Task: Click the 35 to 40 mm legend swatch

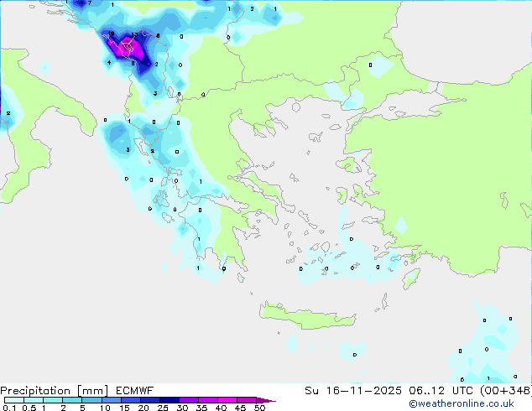Action: pos(207,400)
